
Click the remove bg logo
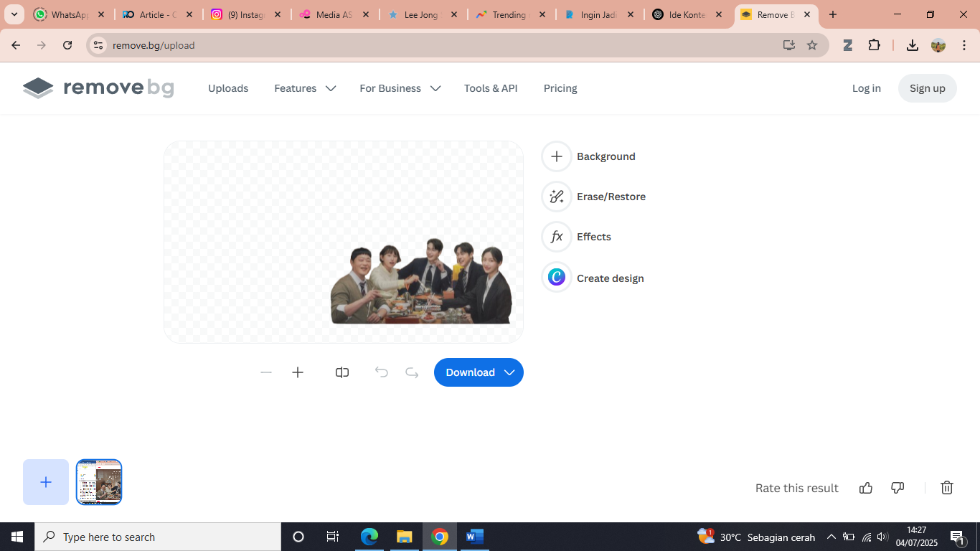(98, 88)
